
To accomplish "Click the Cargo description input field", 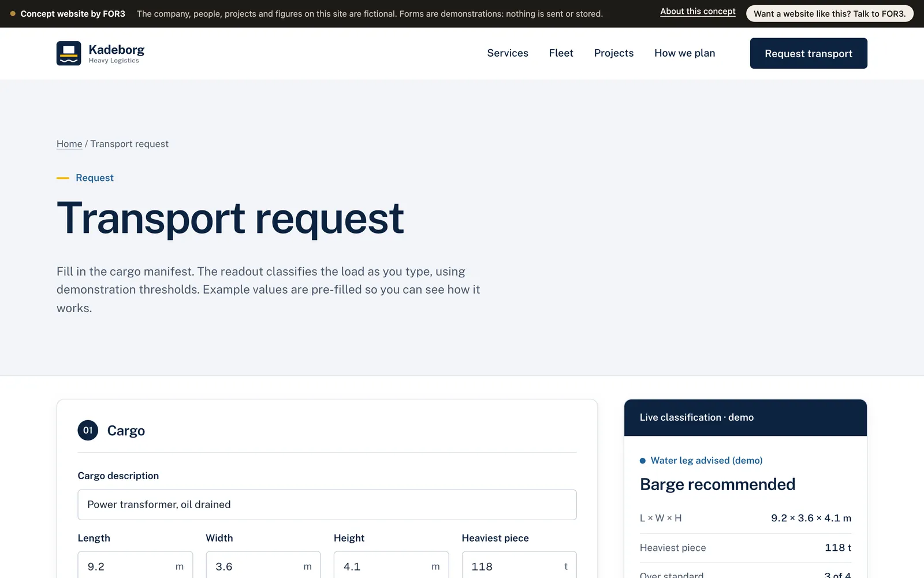I will 327,505.
